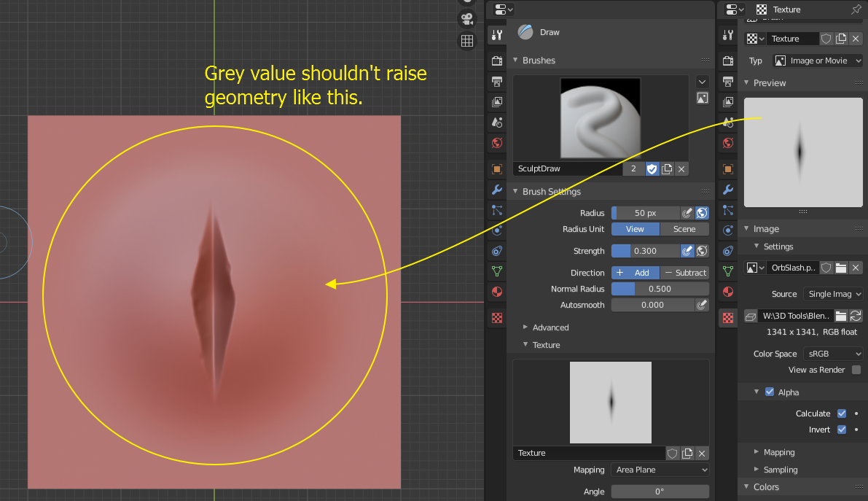
Task: Toggle perspective grid icon in viewport
Action: 467,41
